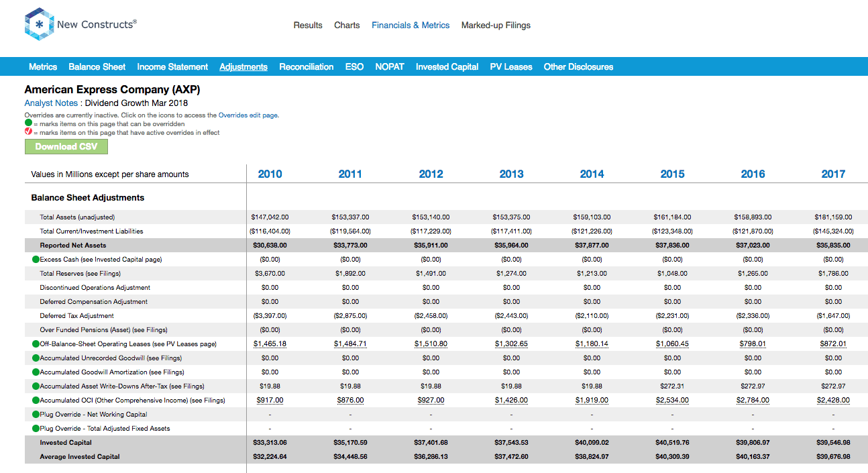Click green override dot beside Accumulated Unrecorded Goodwill

tap(36, 358)
